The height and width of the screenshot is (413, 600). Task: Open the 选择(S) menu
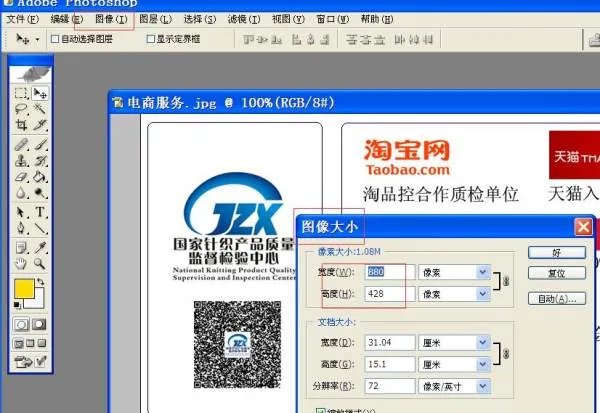[x=199, y=19]
